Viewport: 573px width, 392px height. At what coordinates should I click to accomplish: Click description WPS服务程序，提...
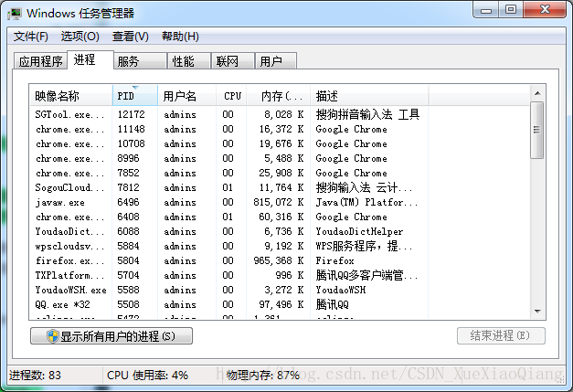(x=364, y=246)
